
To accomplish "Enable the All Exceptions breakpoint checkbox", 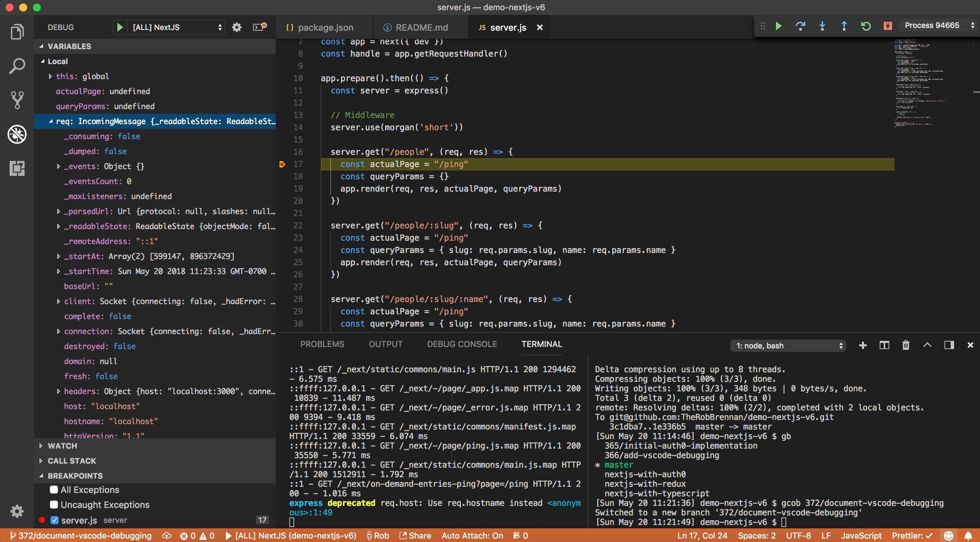I will (x=54, y=490).
